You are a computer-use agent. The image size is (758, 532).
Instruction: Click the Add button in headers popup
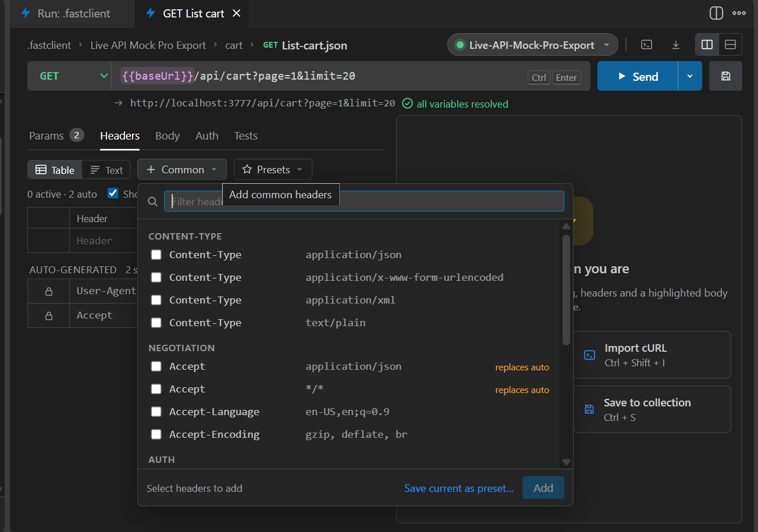(x=543, y=488)
